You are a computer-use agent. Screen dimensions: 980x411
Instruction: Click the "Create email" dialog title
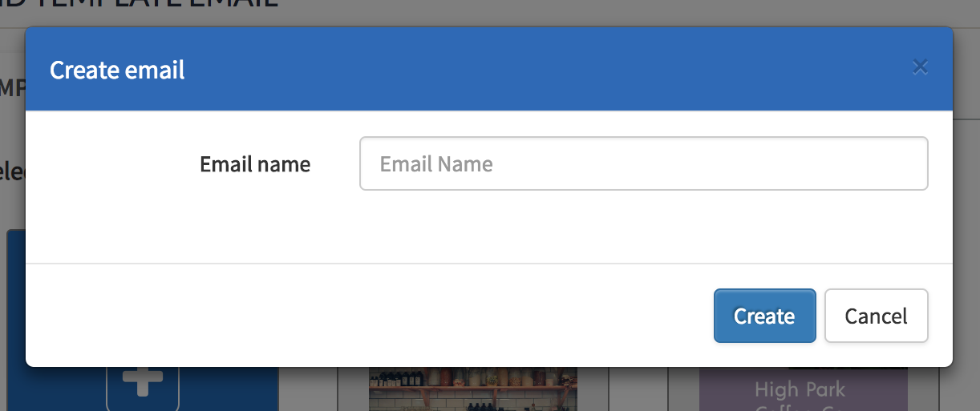[117, 70]
